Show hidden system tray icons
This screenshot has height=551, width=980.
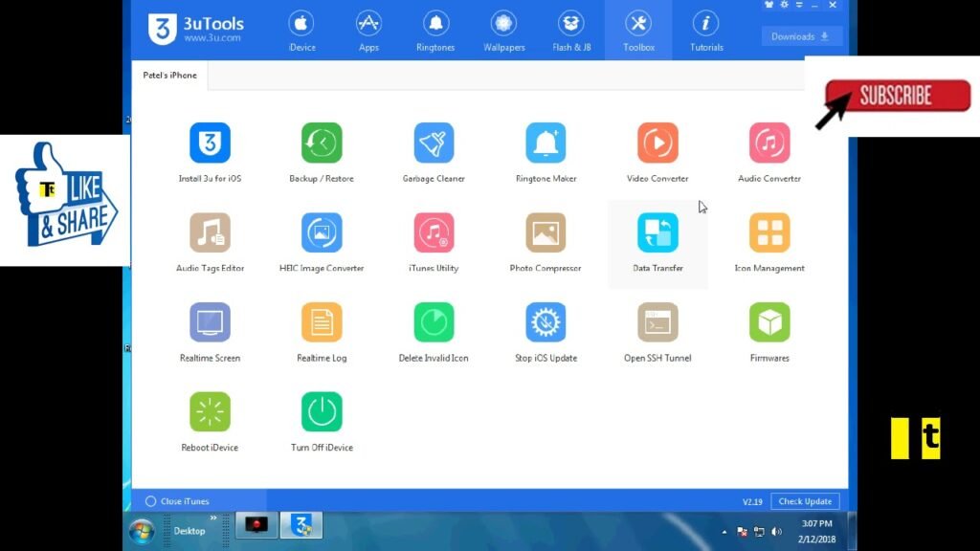click(724, 532)
